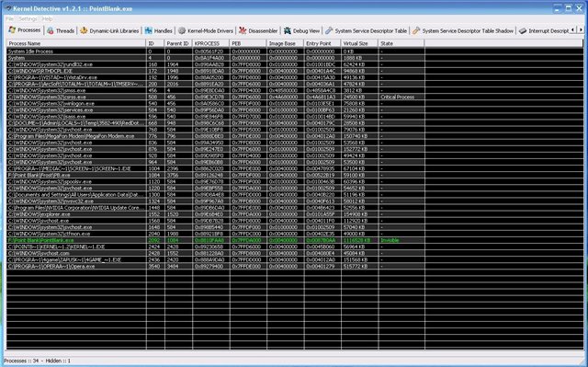Open the File menu
Image resolution: width=588 pixels, height=367 pixels.
[10, 18]
